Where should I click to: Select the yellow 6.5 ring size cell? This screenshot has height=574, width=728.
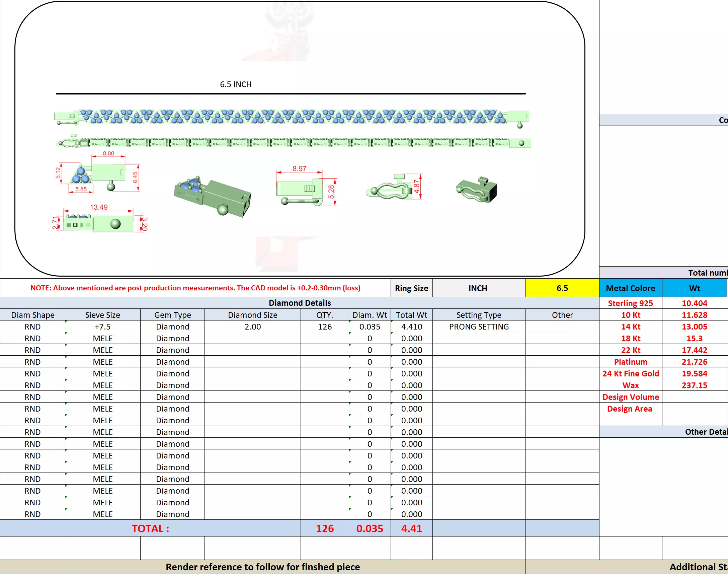pyautogui.click(x=562, y=288)
